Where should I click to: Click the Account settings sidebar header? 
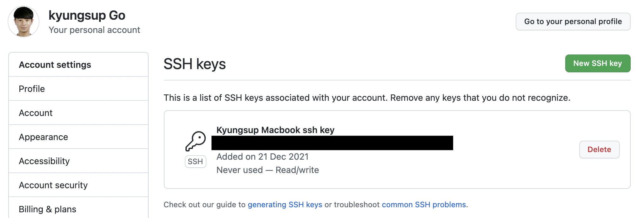[x=55, y=65]
